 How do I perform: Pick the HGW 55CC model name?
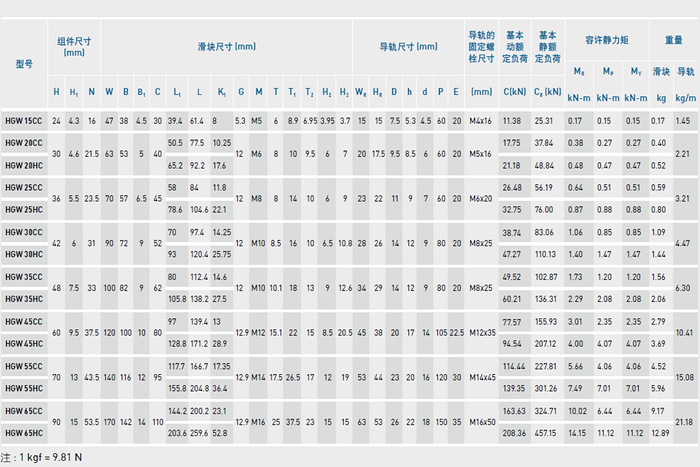(x=24, y=366)
